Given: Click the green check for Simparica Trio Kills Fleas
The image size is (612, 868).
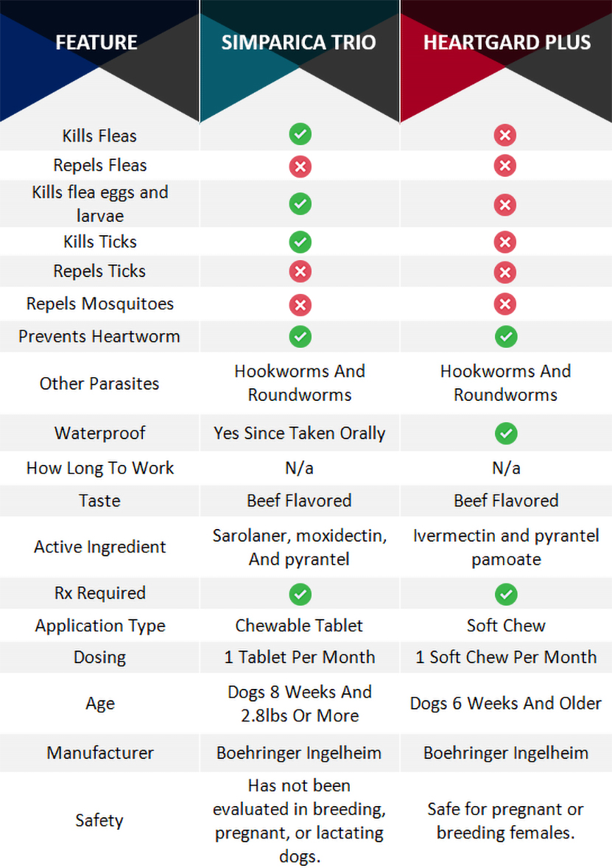Looking at the screenshot, I should point(300,135).
